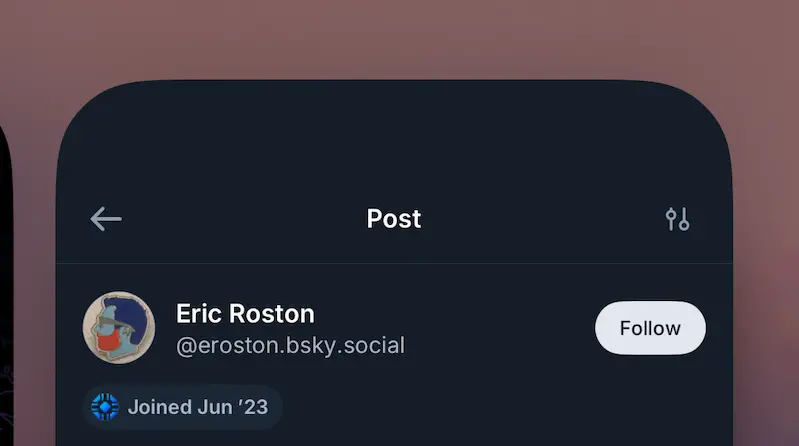Image resolution: width=799 pixels, height=446 pixels.
Task: Select the dark card area beside Joined badge
Action: pos(504,407)
